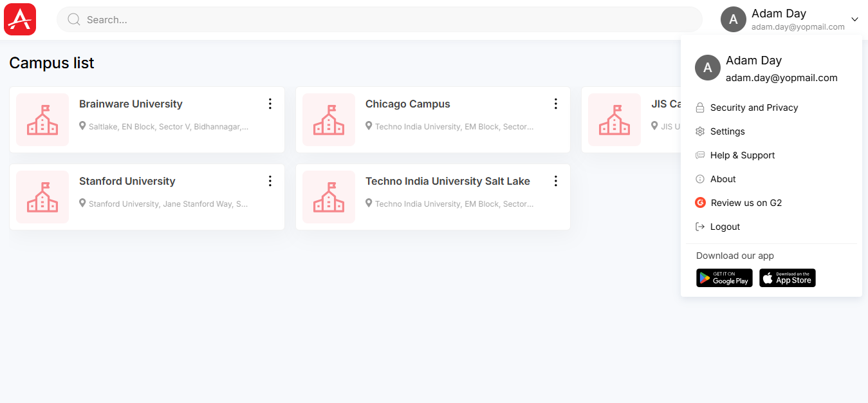Click the info icon beside About
The height and width of the screenshot is (403, 868).
[x=700, y=179]
